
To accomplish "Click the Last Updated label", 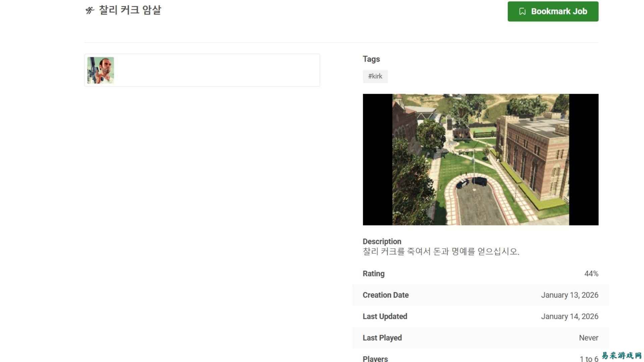I will pyautogui.click(x=384, y=316).
